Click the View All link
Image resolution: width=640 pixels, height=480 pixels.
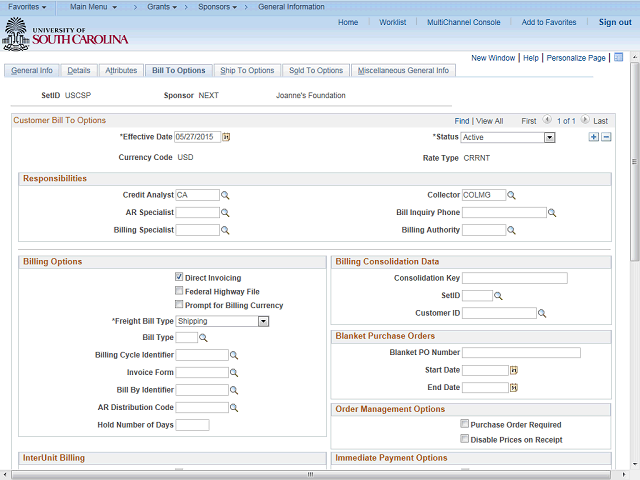coord(489,121)
